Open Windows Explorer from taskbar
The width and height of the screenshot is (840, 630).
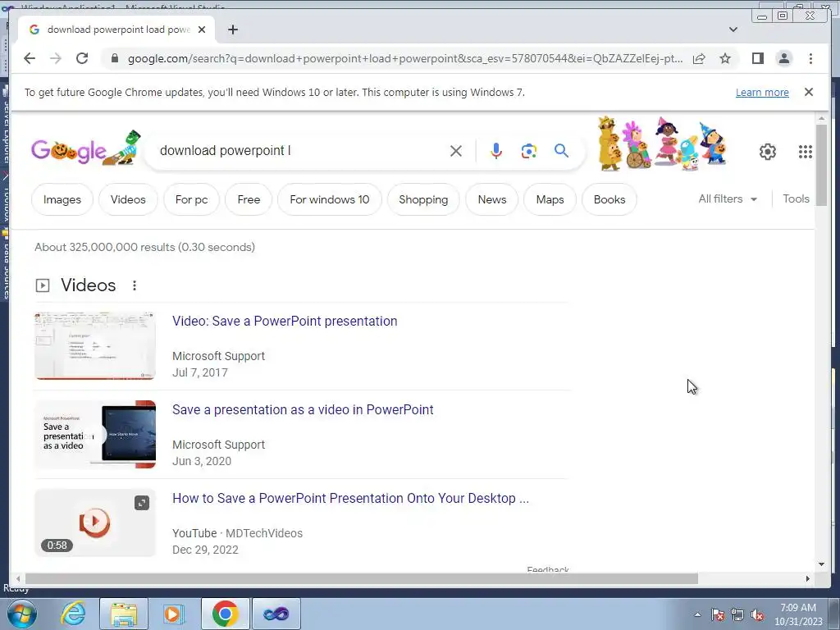pos(124,614)
